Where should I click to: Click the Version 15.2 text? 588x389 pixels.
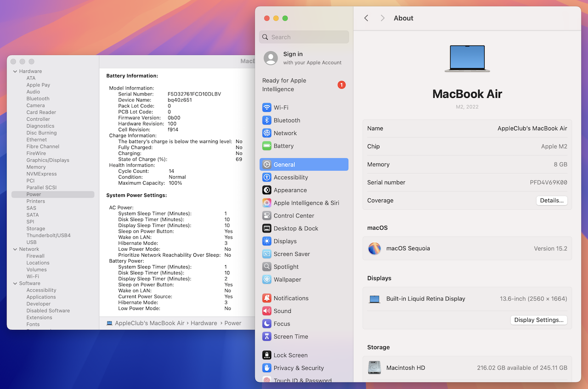click(550, 248)
